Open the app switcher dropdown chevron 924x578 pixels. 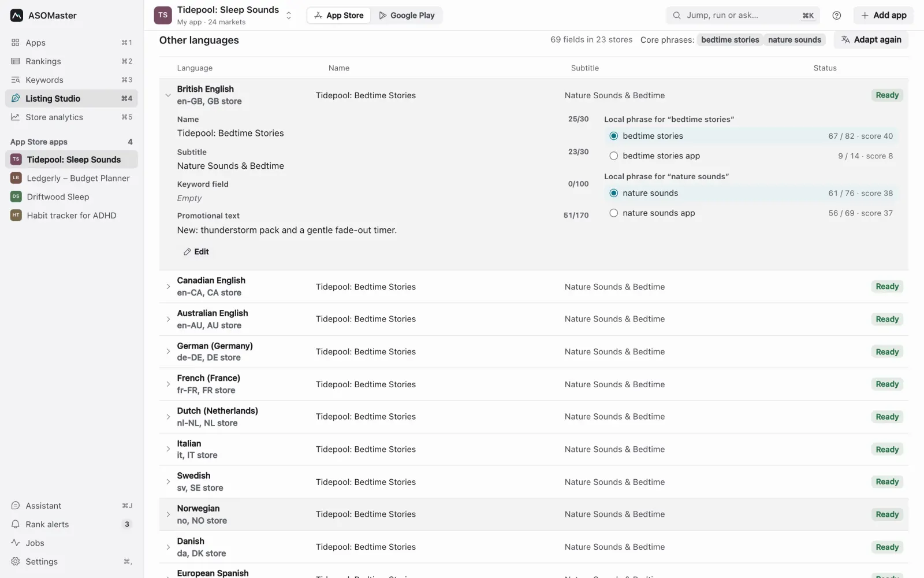pyautogui.click(x=289, y=16)
